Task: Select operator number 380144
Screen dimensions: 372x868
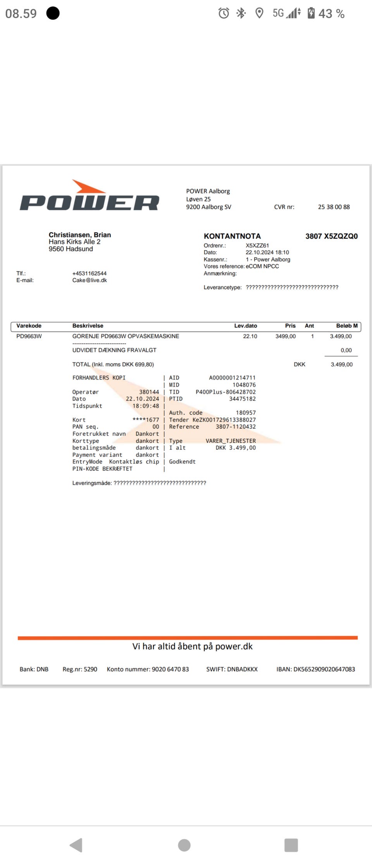Action: 149,392
